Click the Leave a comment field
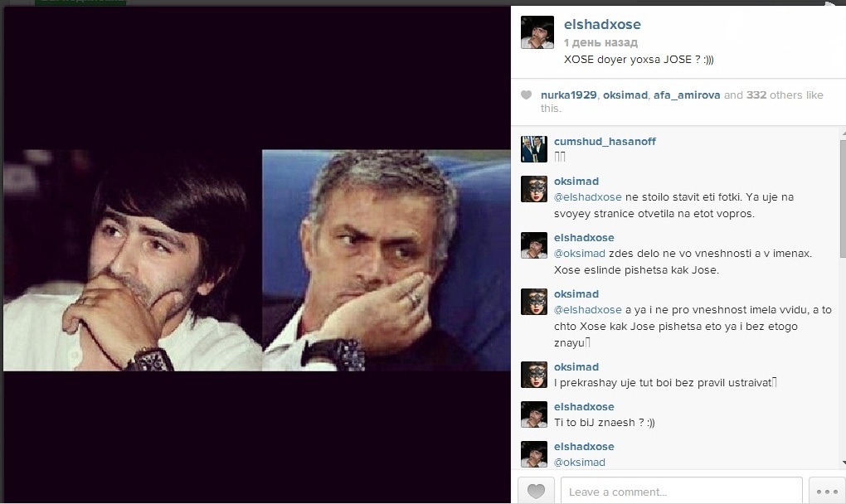The image size is (846, 504). [x=682, y=491]
